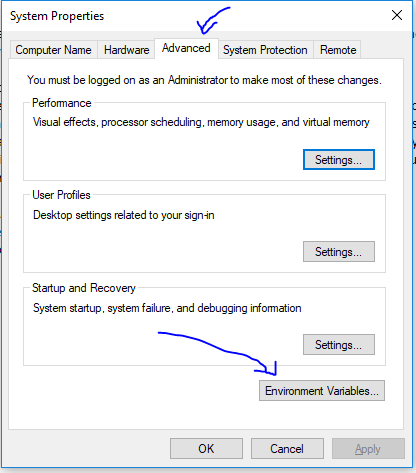416x473 pixels.
Task: Close the System Properties window
Action: (x=397, y=15)
